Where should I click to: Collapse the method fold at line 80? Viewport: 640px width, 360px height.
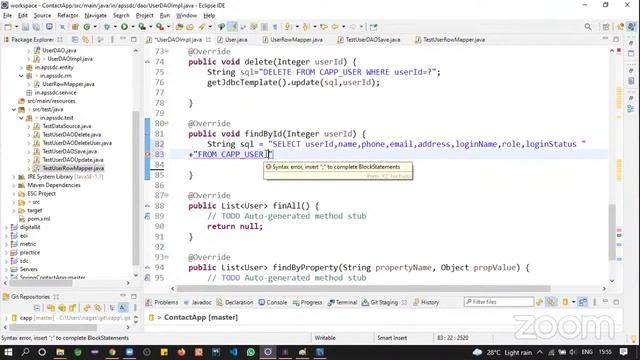coord(167,123)
